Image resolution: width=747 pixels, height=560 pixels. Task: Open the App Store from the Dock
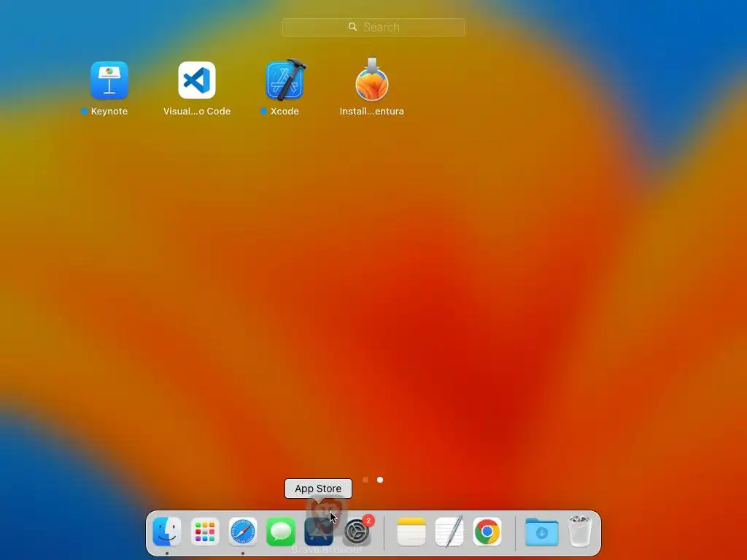click(318, 532)
